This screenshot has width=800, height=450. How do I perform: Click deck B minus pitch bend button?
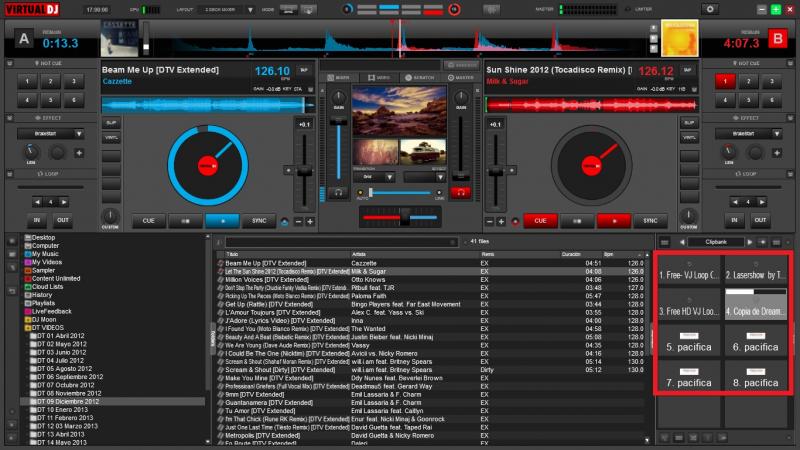pos(490,221)
